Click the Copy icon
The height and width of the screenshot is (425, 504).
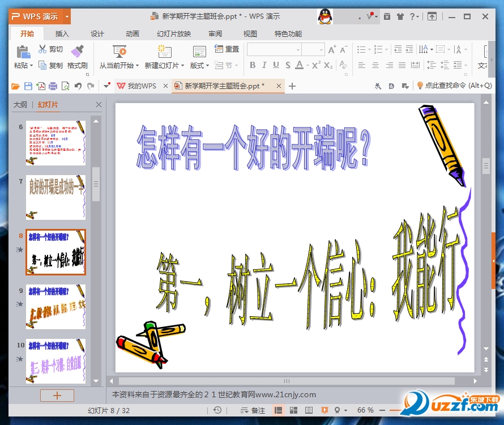point(42,65)
